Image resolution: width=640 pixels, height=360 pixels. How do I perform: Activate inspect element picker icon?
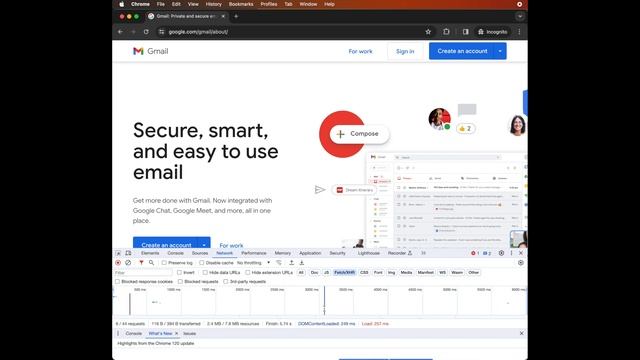pos(118,253)
